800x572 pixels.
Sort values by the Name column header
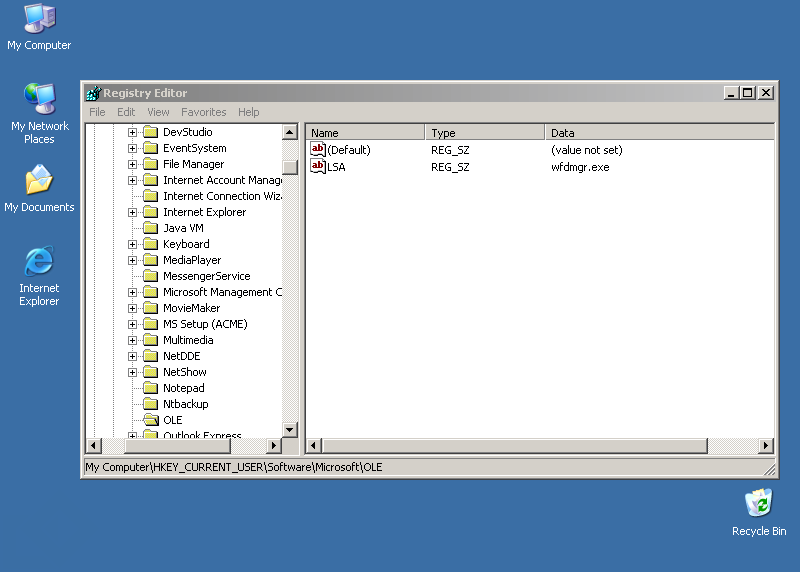click(365, 133)
